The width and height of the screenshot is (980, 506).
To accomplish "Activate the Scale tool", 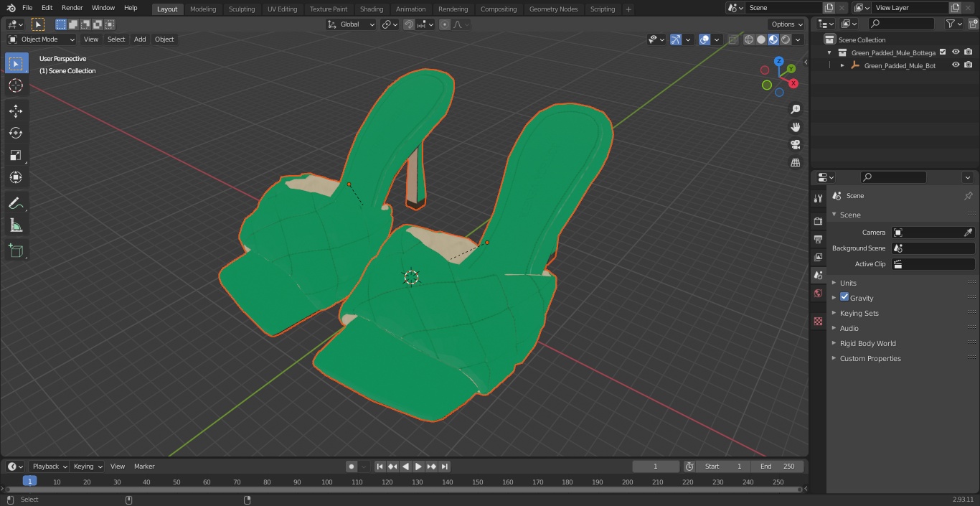I will tap(16, 155).
